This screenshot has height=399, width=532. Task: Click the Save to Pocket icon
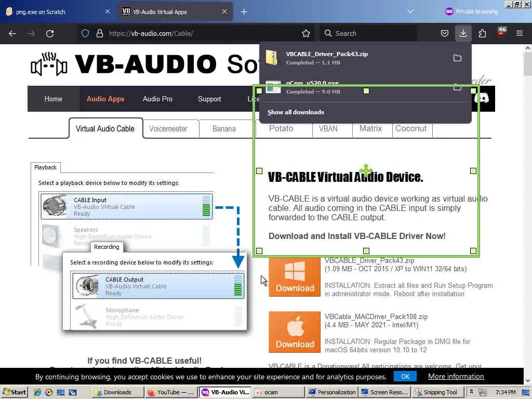click(x=445, y=33)
